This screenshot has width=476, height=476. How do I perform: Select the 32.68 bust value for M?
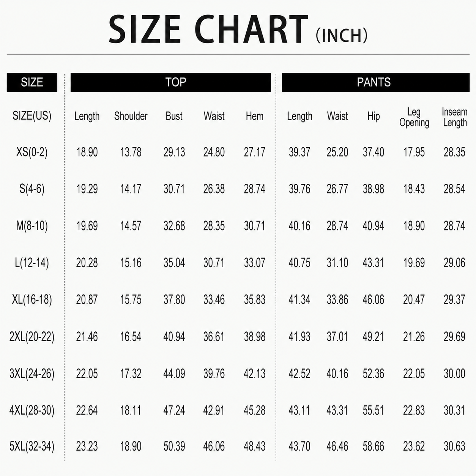[x=174, y=226]
